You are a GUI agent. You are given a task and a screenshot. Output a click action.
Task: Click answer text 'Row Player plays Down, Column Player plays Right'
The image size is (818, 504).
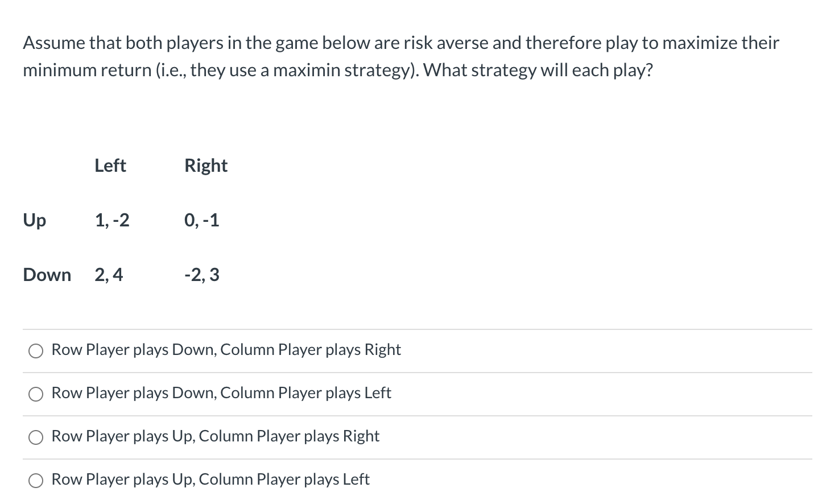pos(226,350)
